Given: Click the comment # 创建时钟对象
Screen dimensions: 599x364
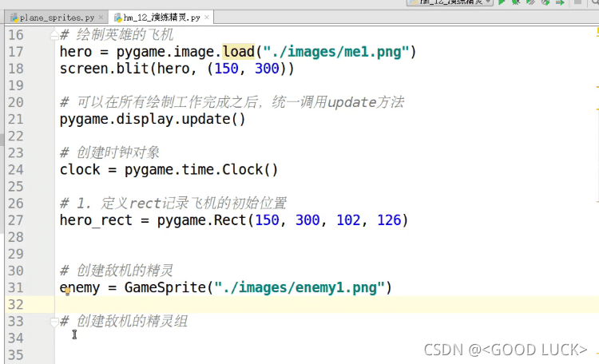Looking at the screenshot, I should point(109,152).
